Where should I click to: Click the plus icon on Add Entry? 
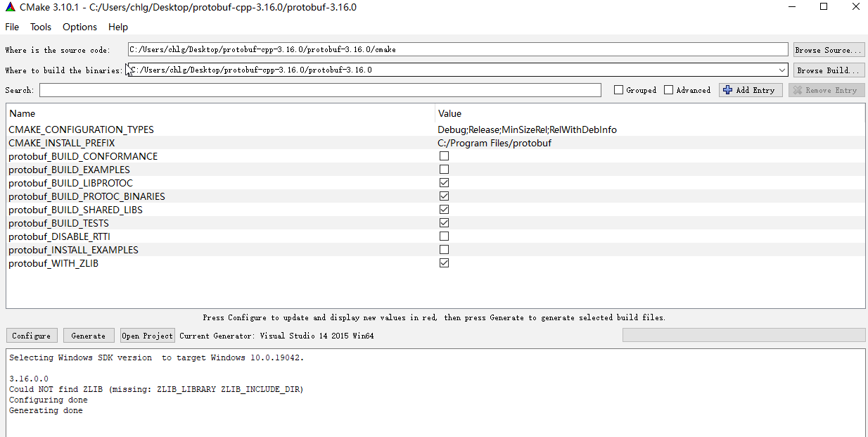pos(727,90)
